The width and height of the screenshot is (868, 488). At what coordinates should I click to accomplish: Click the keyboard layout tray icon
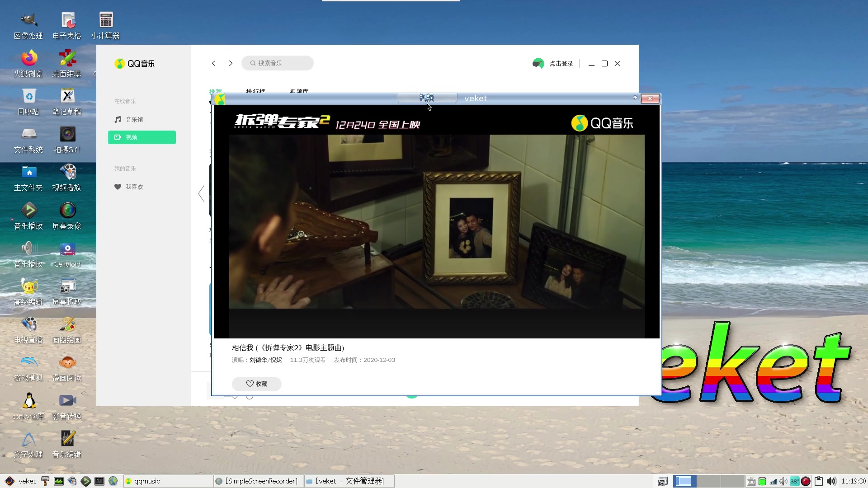coord(751,481)
